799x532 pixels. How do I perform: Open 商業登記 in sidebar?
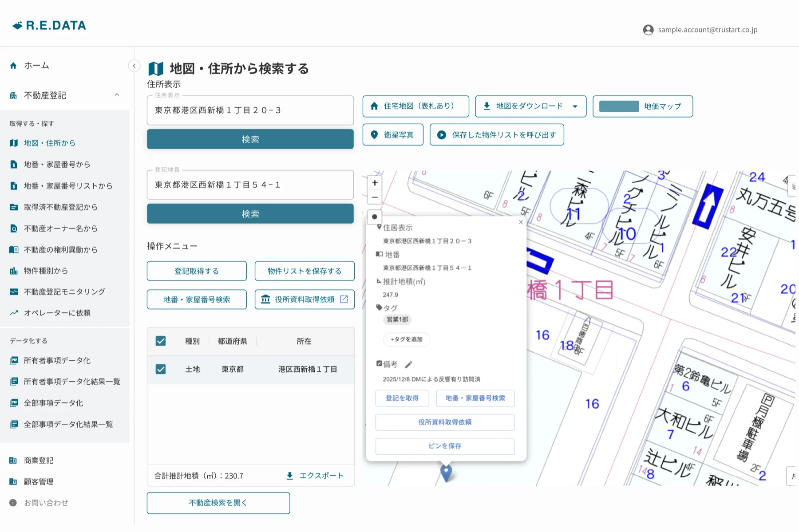[x=39, y=461]
